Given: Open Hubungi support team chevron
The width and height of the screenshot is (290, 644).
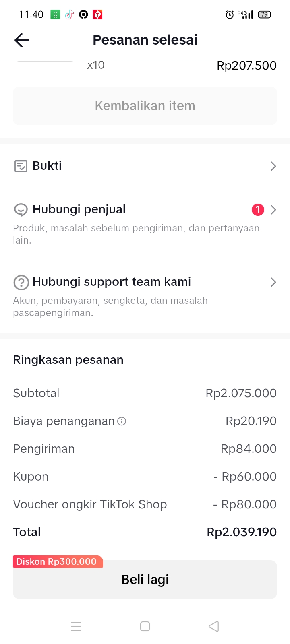Looking at the screenshot, I should click(x=273, y=282).
